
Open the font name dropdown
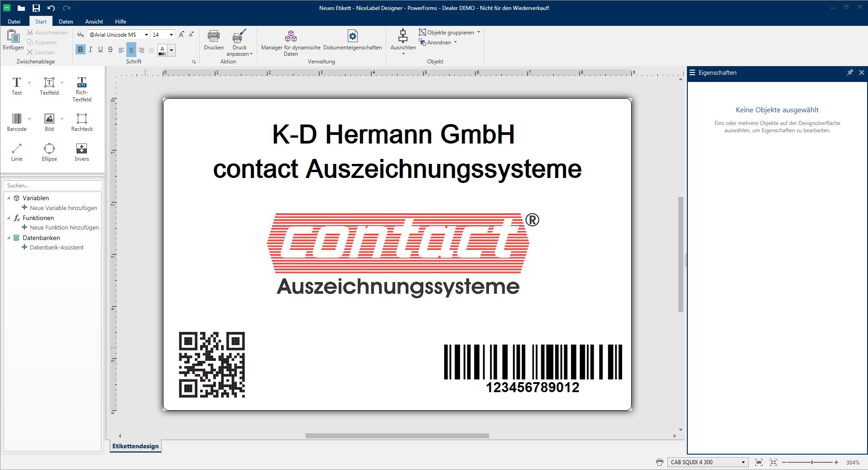[x=146, y=35]
